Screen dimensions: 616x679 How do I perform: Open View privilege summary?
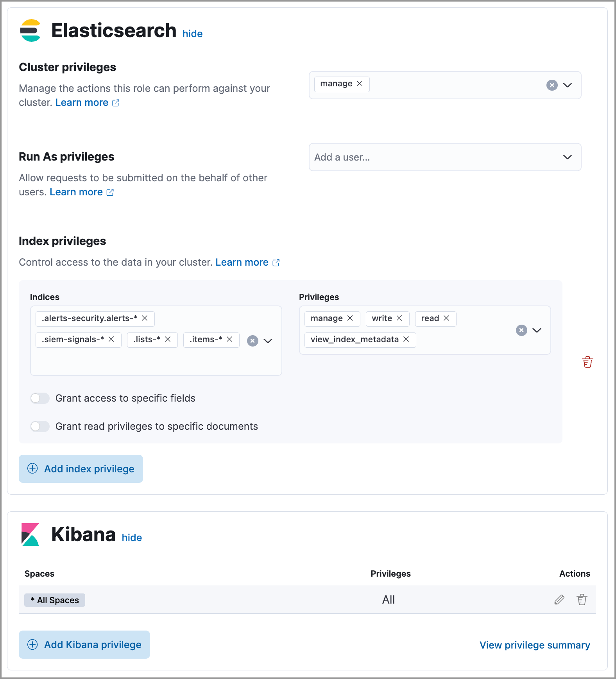[535, 645]
